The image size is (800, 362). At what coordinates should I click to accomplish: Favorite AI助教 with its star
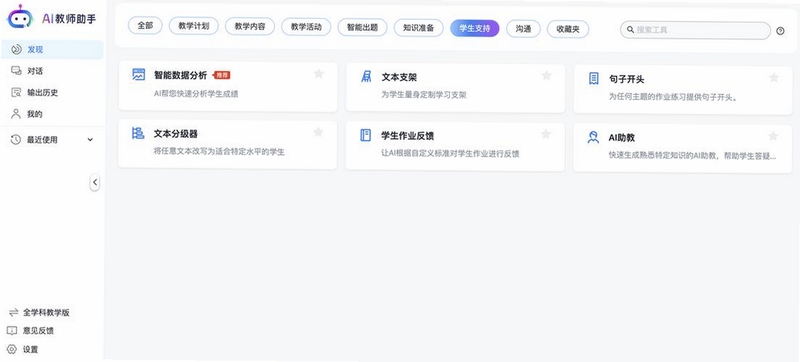tap(773, 136)
